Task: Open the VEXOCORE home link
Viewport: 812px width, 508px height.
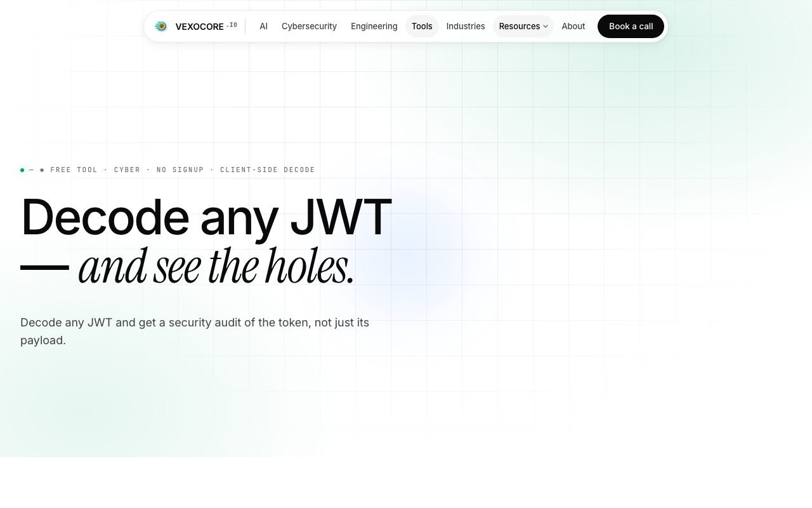Action: (x=195, y=26)
